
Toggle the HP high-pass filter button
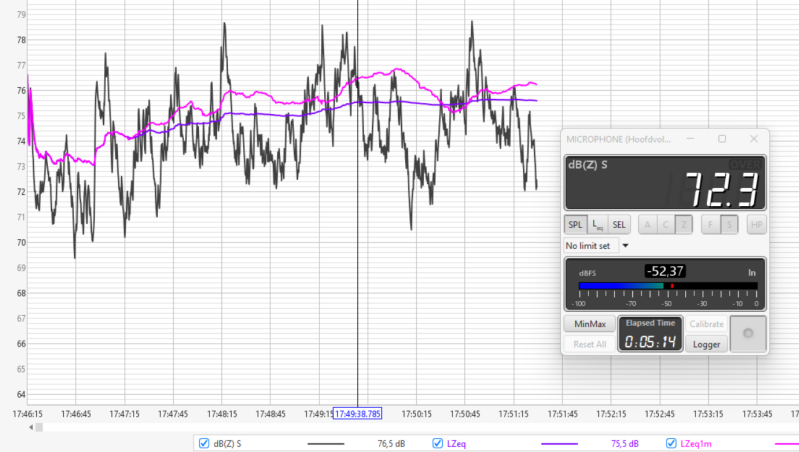[757, 225]
